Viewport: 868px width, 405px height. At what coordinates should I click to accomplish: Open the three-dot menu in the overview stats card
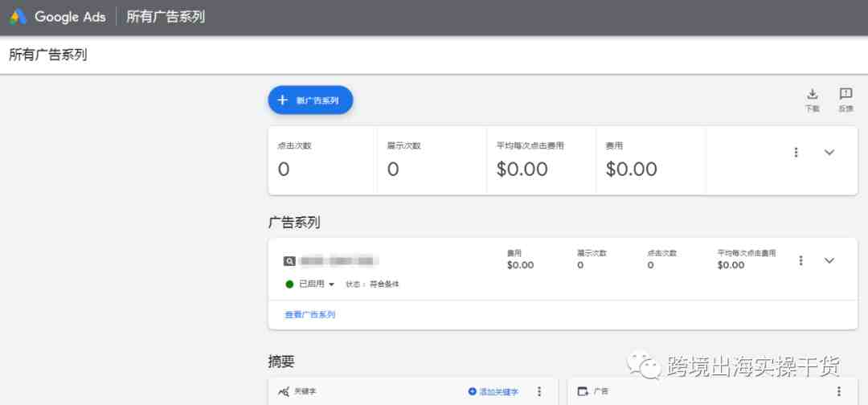(x=796, y=152)
